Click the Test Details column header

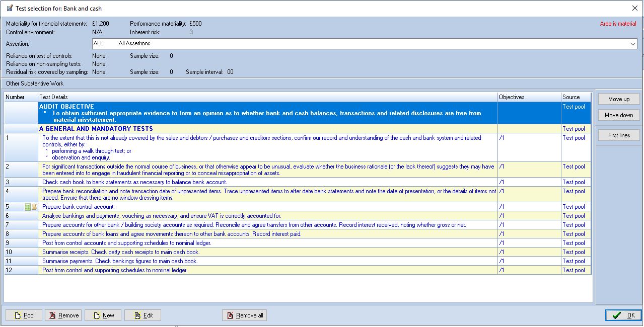point(267,97)
